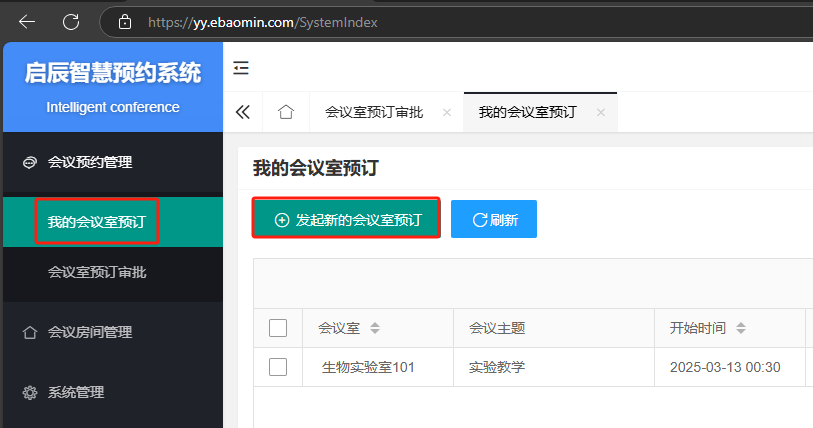Toggle the select-all checkbox in table header
This screenshot has width=813, height=428.
pos(278,328)
